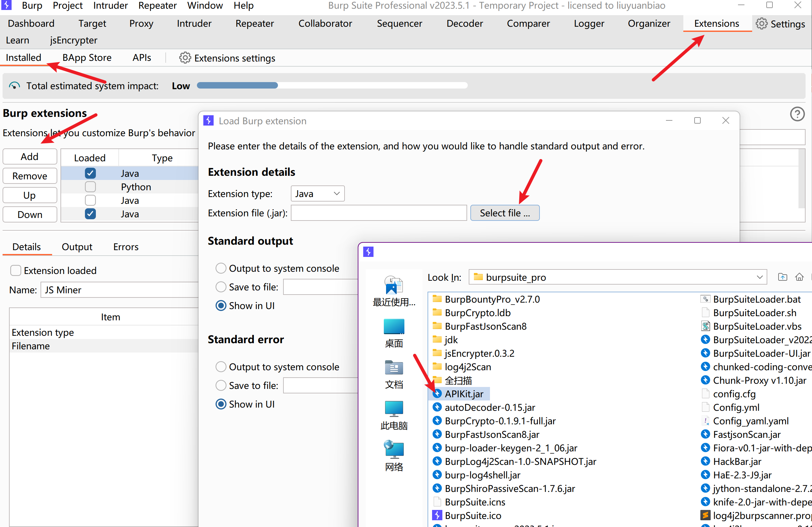The height and width of the screenshot is (527, 812).
Task: Switch to the BApp Store tab
Action: 87,58
